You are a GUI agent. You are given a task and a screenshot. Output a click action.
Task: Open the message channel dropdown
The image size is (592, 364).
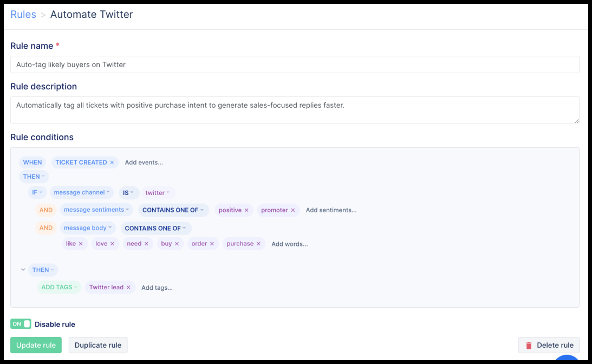[x=82, y=193]
